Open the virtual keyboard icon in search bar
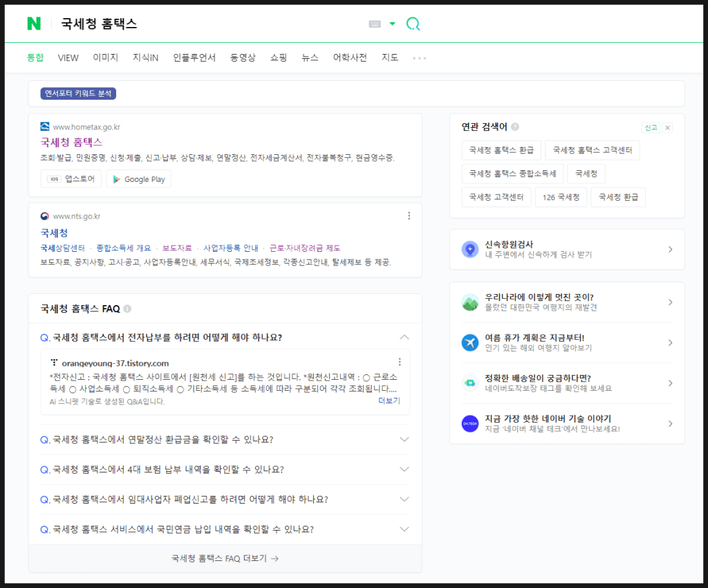 (x=375, y=24)
